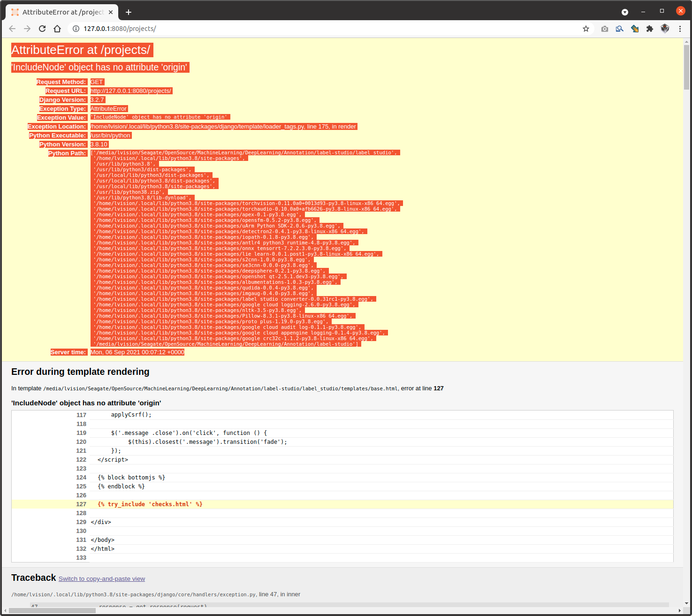
Task: Click scrollbar up arrow at top right
Action: tap(686, 42)
